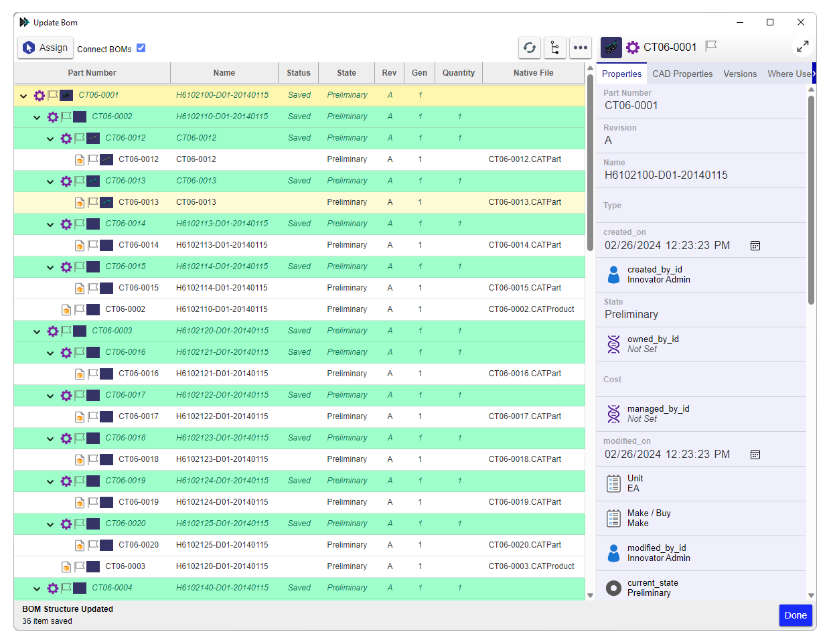Click the gear icon on the CT06-0002 row

[53, 117]
